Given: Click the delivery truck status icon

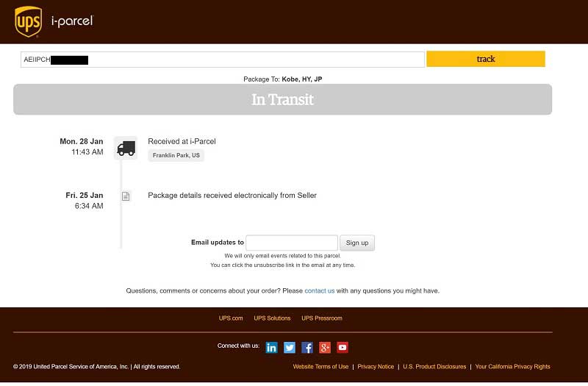Looking at the screenshot, I should [126, 149].
